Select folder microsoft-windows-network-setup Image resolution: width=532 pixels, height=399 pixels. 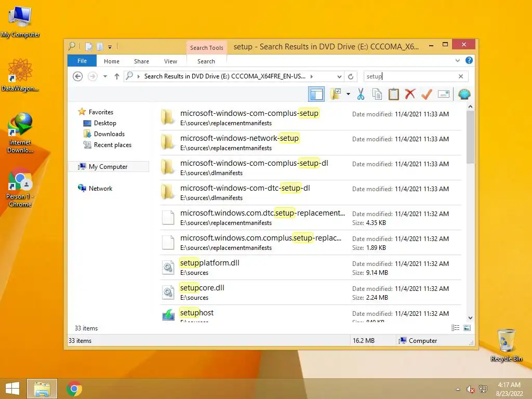coord(311,142)
